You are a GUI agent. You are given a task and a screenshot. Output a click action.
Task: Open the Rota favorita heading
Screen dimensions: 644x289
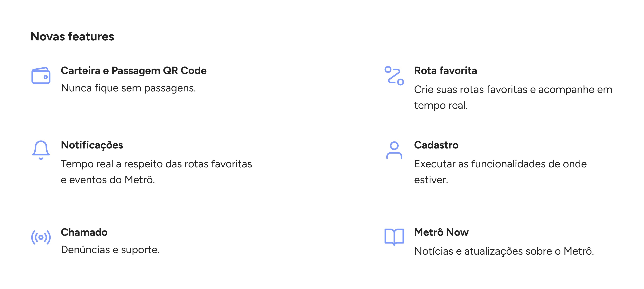445,71
